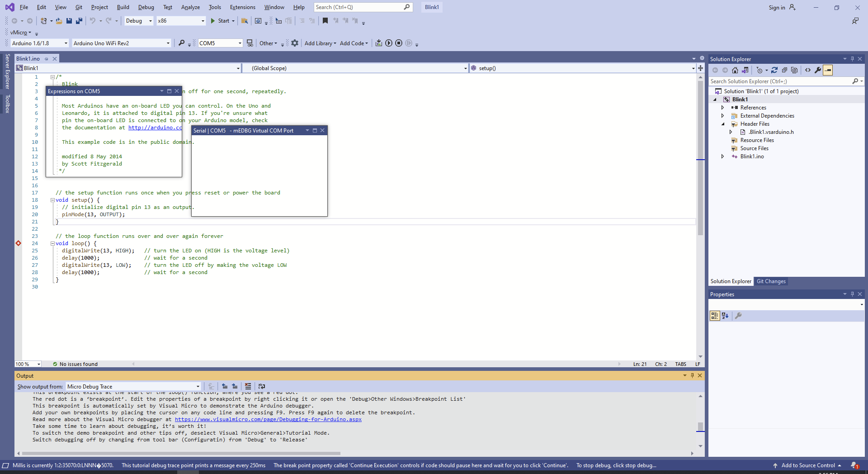Viewport: 868px width, 474px height.
Task: Open the Arduino 1.6/1.8 IDE dropdown
Action: (66, 43)
